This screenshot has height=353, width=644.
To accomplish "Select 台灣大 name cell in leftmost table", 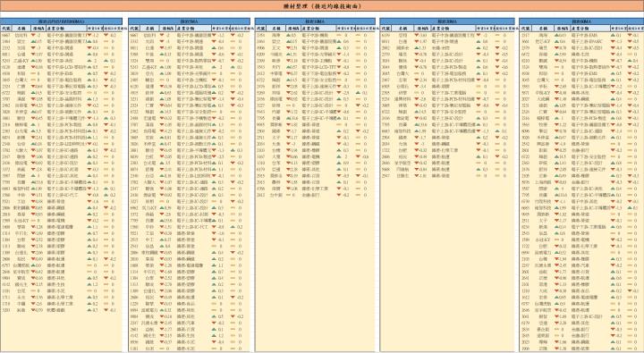I will [21, 80].
